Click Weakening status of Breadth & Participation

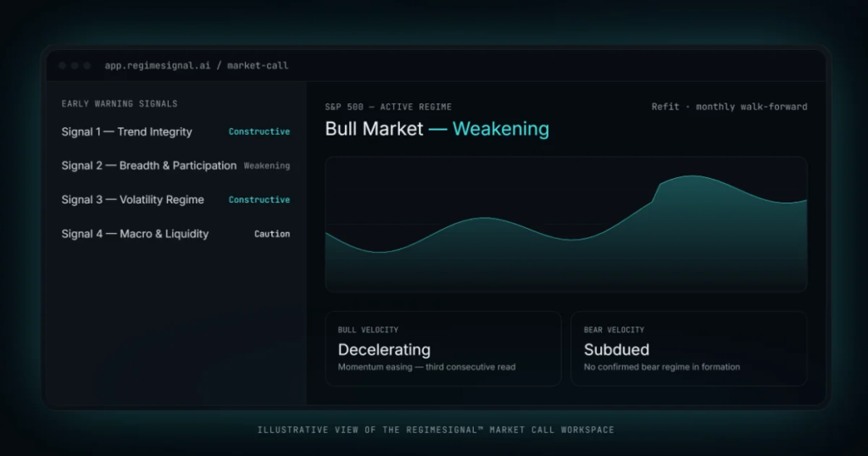tap(267, 165)
